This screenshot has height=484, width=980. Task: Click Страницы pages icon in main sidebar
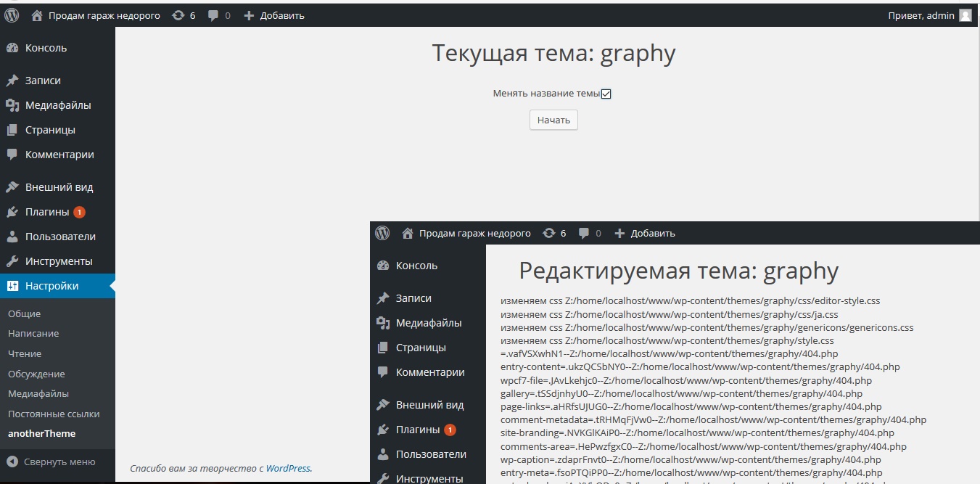[12, 130]
